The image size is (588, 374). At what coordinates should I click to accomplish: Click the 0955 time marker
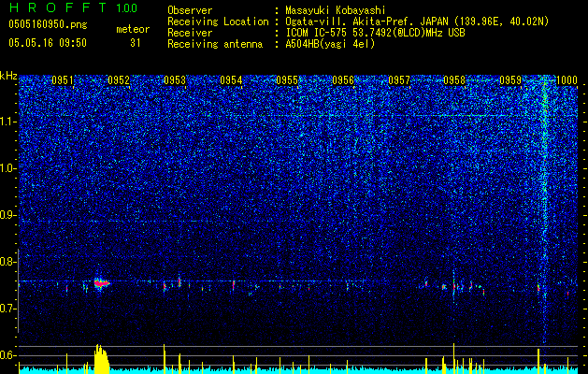(x=287, y=80)
